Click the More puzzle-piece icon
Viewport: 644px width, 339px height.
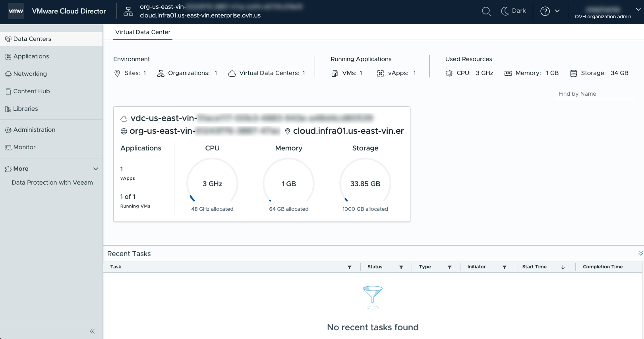8,169
